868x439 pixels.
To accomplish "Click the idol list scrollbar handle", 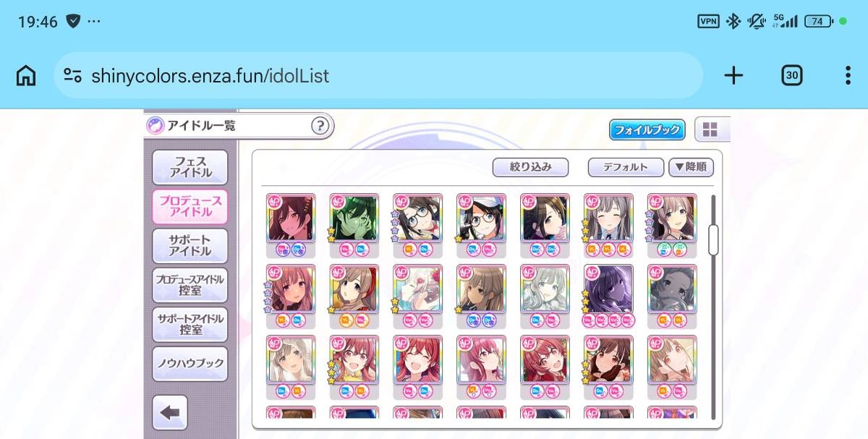I will (x=713, y=239).
